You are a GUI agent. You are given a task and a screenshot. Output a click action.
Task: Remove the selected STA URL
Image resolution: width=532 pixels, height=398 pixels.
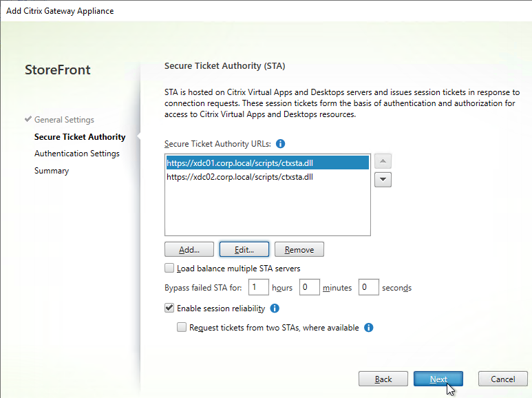[299, 249]
